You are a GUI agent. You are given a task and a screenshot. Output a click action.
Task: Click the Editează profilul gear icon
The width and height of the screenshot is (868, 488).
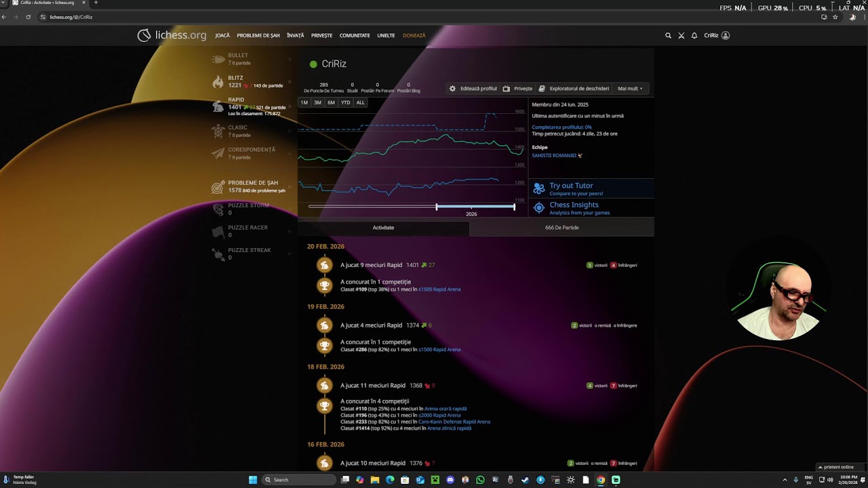click(x=452, y=89)
